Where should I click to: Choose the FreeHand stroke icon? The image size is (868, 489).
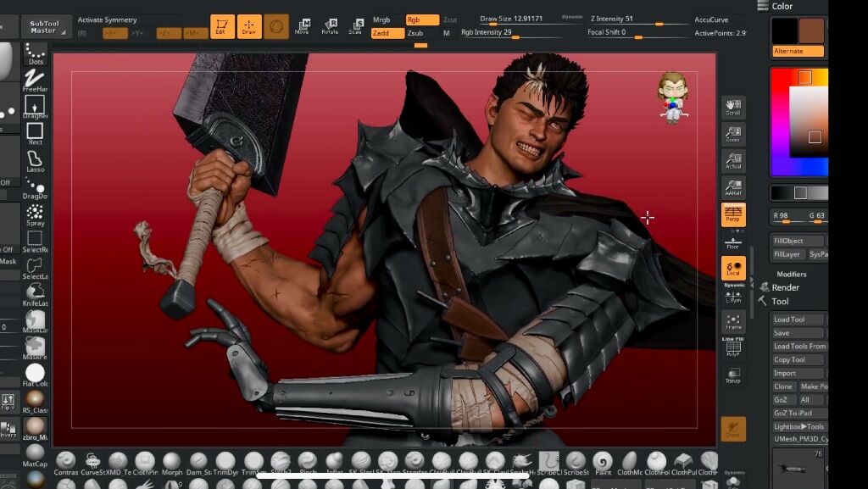(x=35, y=81)
